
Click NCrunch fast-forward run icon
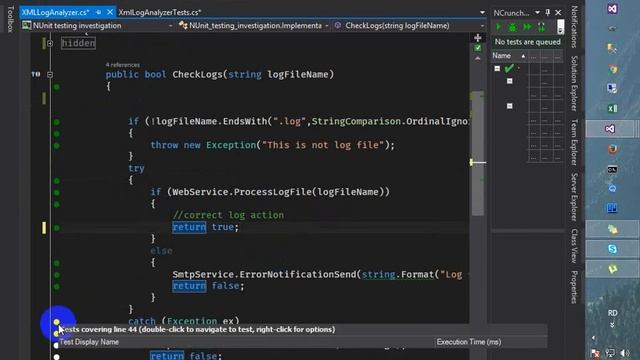point(527,27)
